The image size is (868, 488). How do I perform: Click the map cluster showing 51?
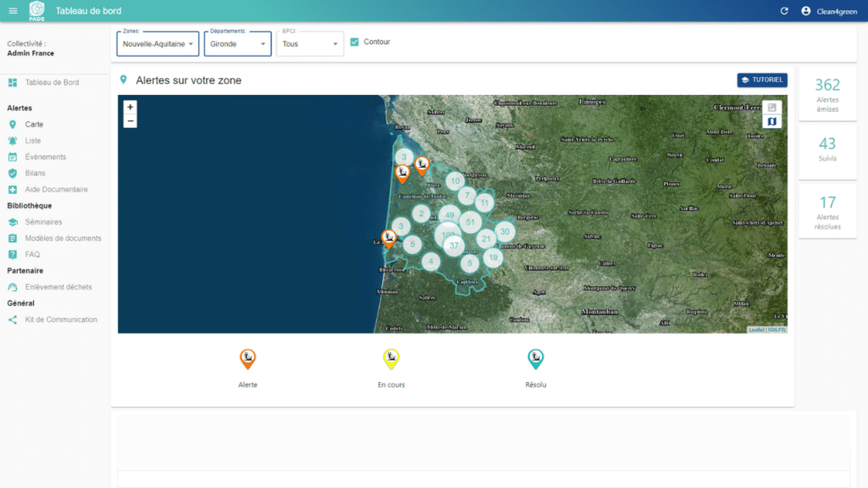coord(470,223)
